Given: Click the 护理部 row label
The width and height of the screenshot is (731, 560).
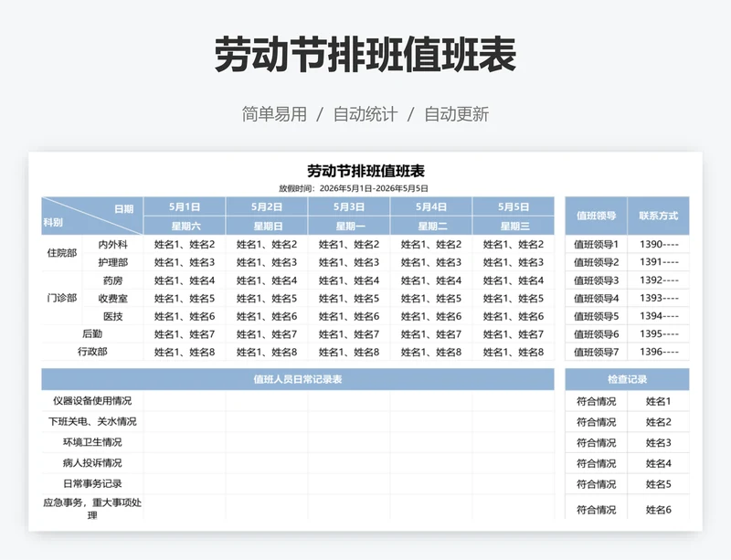Looking at the screenshot, I should (112, 262).
